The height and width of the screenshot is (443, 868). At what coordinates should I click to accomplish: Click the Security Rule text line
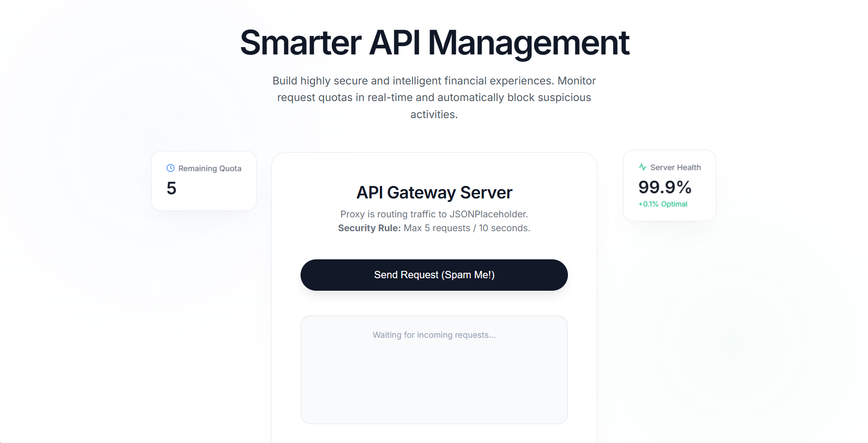pos(434,228)
